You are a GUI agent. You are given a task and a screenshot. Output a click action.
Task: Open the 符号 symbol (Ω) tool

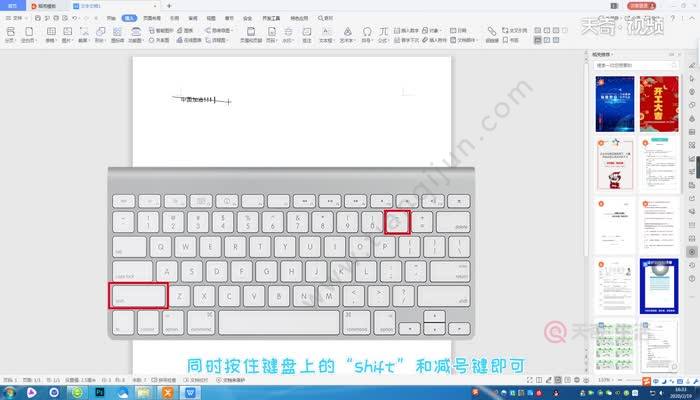(x=367, y=34)
